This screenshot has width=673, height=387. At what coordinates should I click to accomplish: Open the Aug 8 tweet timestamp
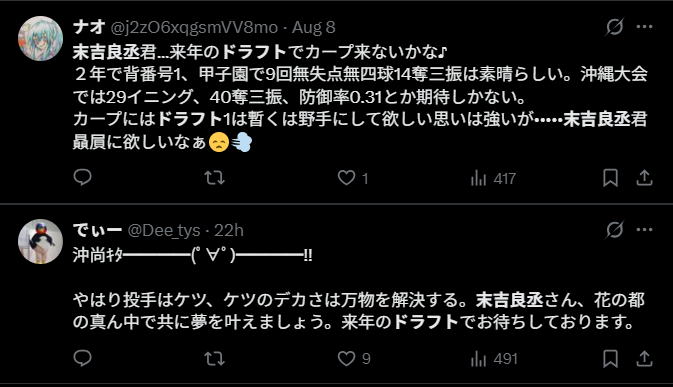click(314, 27)
